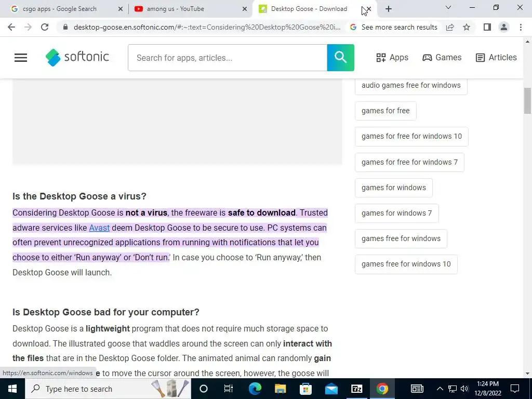Image resolution: width=532 pixels, height=399 pixels.
Task: Choose the 'games for windows 7' tag
Action: (x=396, y=213)
